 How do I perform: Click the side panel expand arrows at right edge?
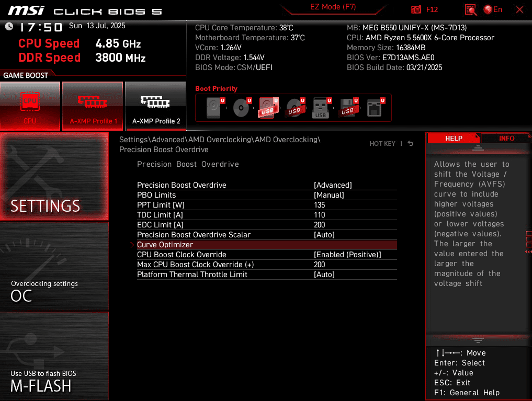click(x=529, y=251)
